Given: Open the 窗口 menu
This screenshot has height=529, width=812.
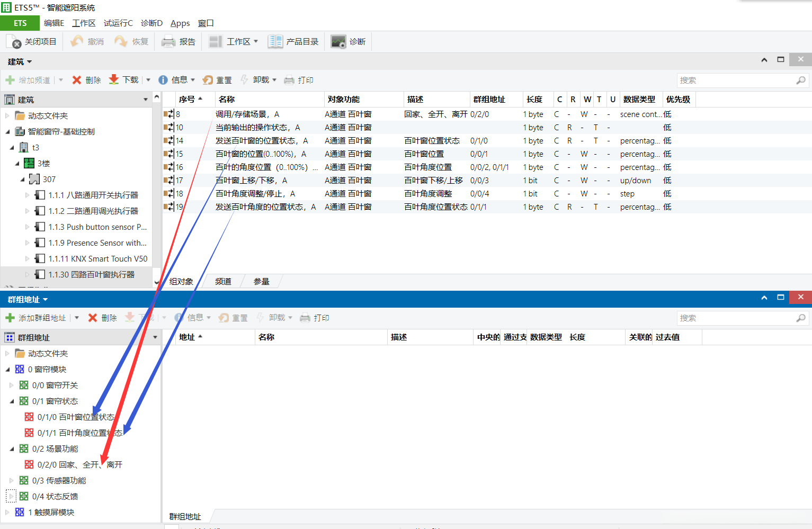Looking at the screenshot, I should [x=206, y=23].
